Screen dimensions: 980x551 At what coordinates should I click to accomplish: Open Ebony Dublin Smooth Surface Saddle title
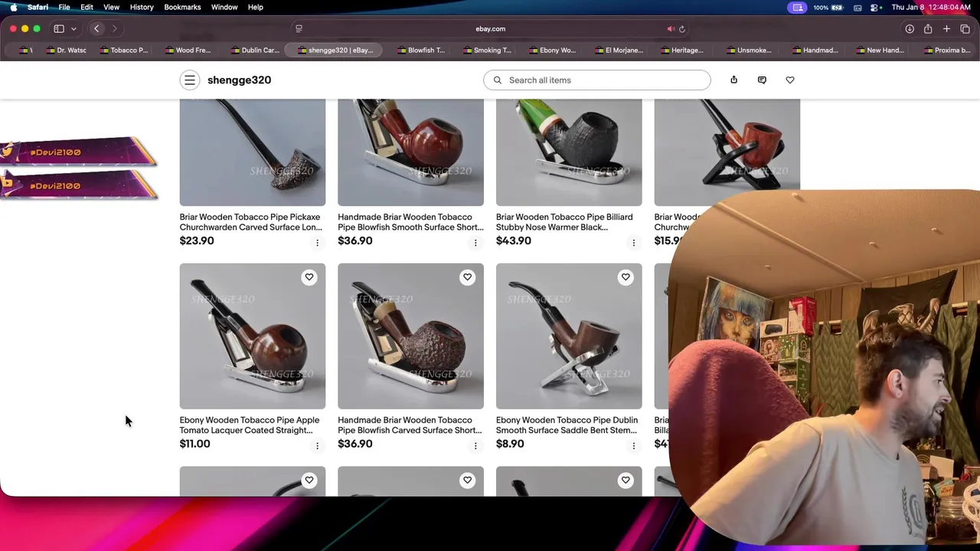coord(567,425)
